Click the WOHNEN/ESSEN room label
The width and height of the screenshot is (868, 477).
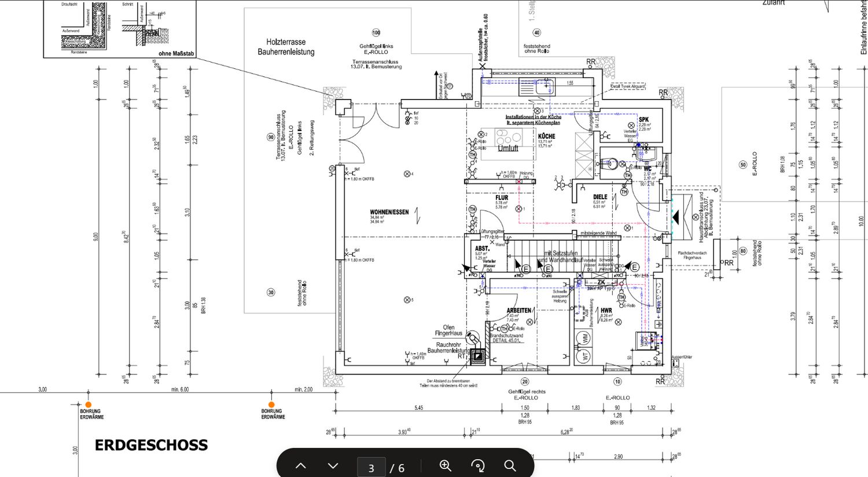click(x=389, y=212)
